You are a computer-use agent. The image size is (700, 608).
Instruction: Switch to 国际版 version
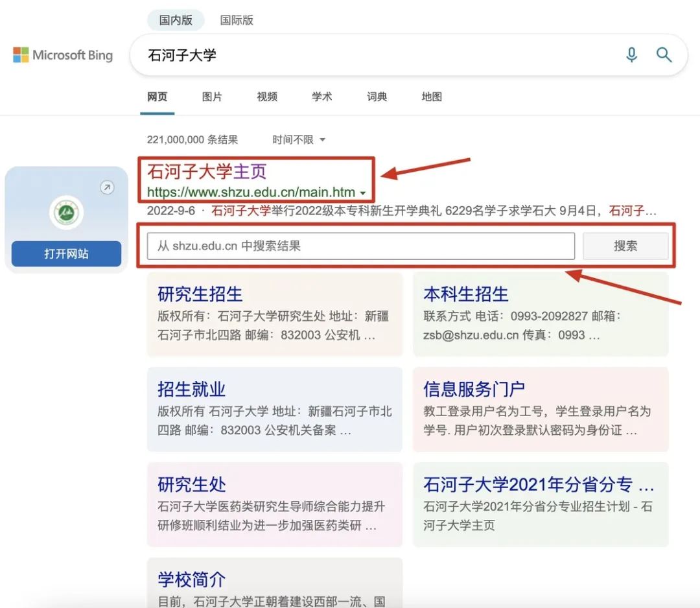click(237, 20)
